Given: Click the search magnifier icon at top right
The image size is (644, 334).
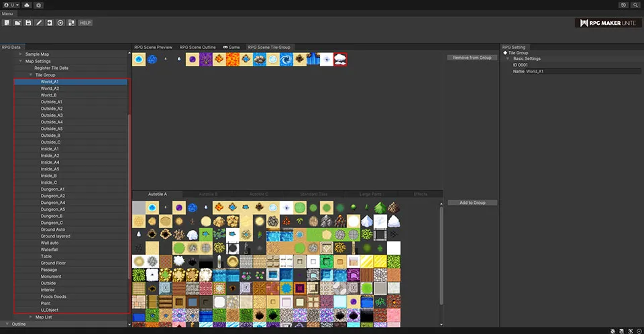Looking at the screenshot, I should coord(635,5).
